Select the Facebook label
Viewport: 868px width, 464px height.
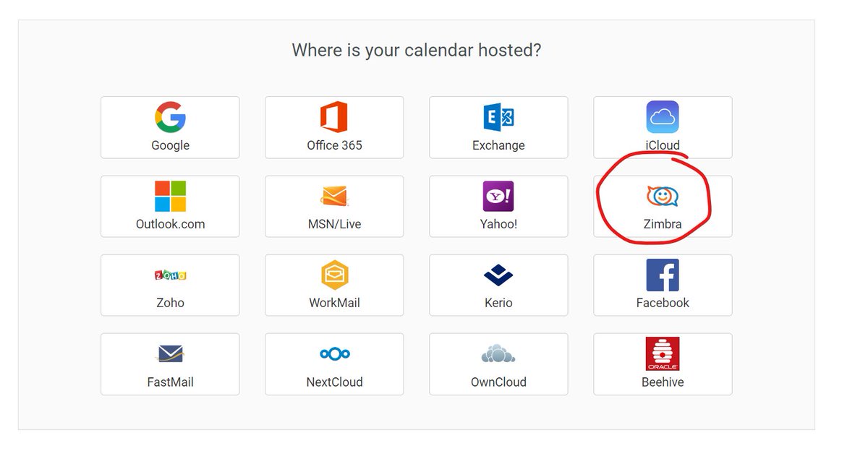pos(663,303)
